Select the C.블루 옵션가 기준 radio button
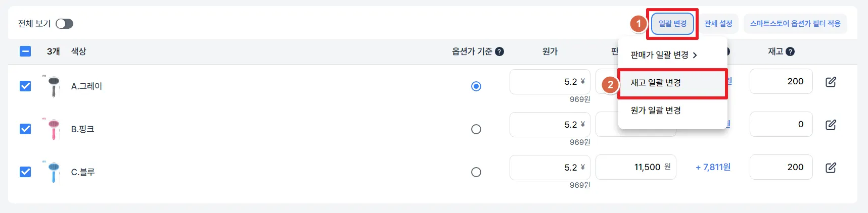 [x=476, y=172]
